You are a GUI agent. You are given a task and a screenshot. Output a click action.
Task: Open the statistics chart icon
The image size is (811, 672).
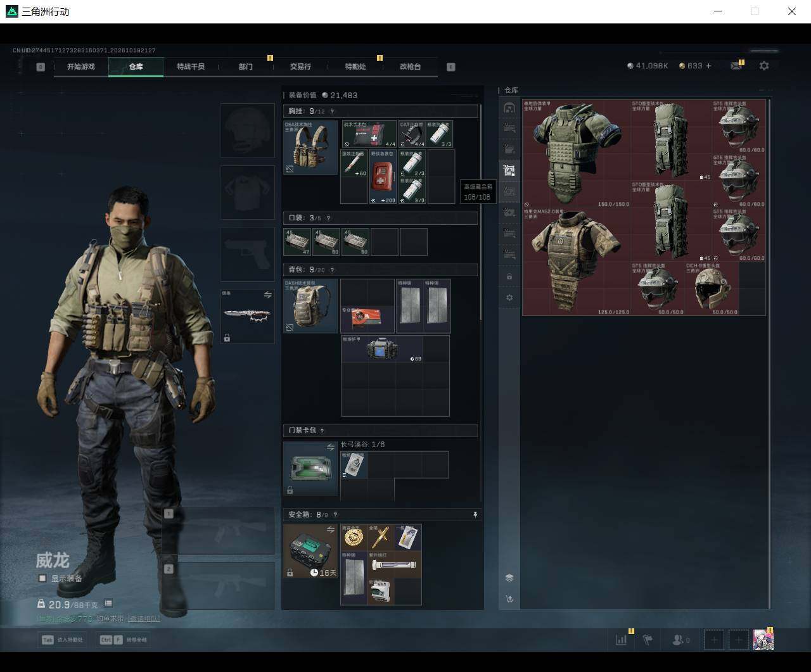click(621, 640)
